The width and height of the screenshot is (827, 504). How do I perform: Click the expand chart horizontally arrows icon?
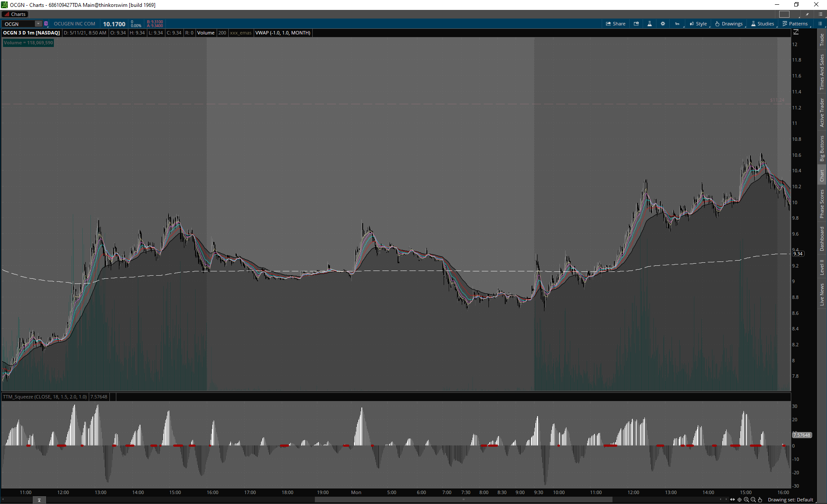[733, 500]
